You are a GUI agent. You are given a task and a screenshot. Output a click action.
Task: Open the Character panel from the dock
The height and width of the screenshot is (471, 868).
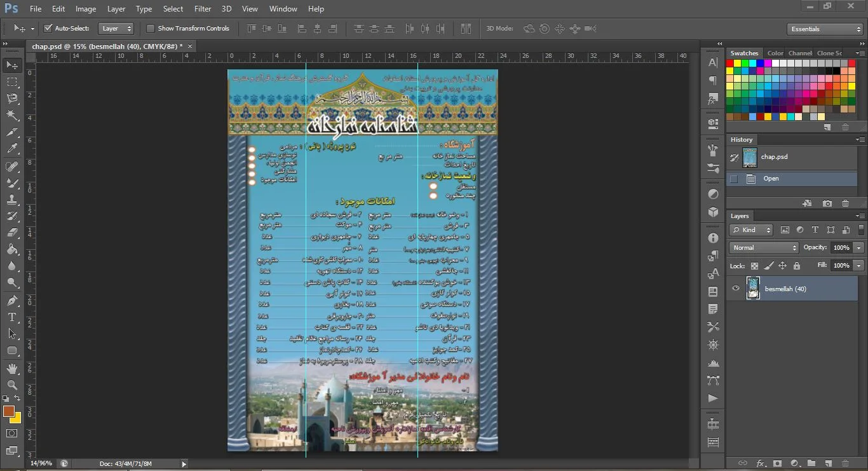point(713,63)
